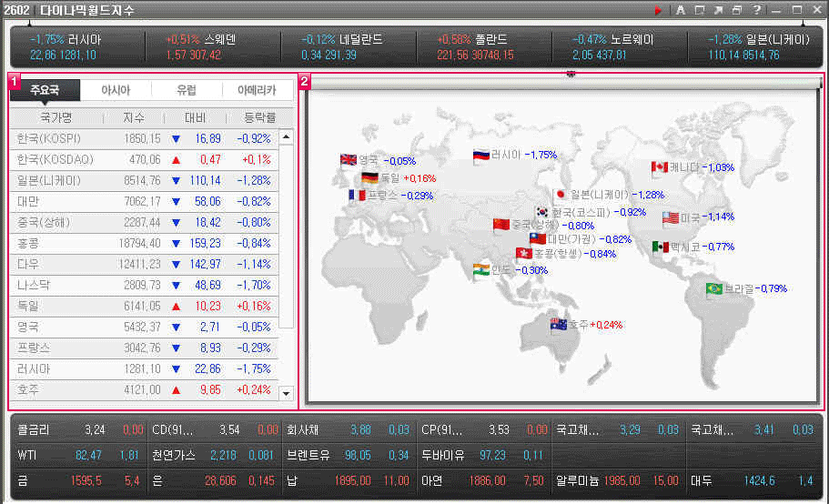Switch to the 아시아 tab
The image size is (829, 504).
coord(116,90)
